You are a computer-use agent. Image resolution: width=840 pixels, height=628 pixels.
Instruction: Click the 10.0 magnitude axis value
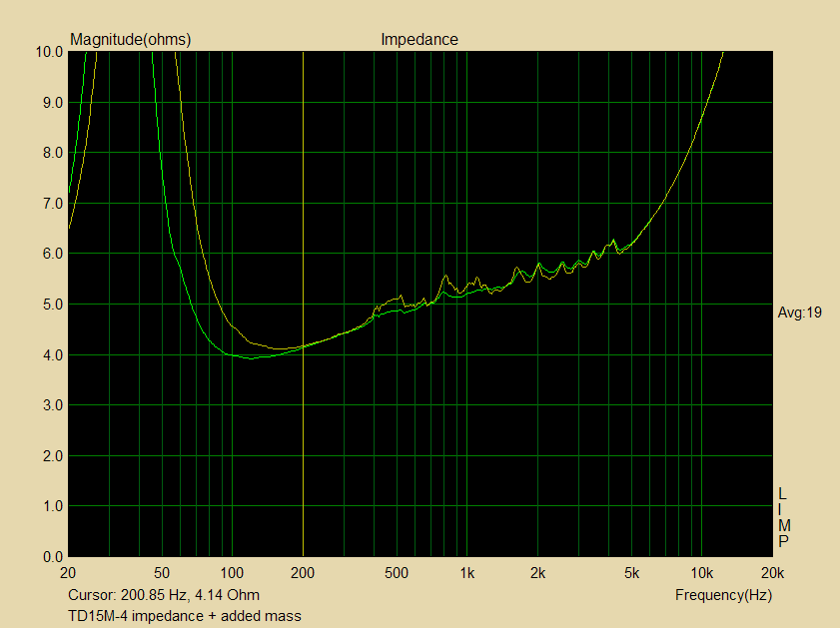coord(49,52)
